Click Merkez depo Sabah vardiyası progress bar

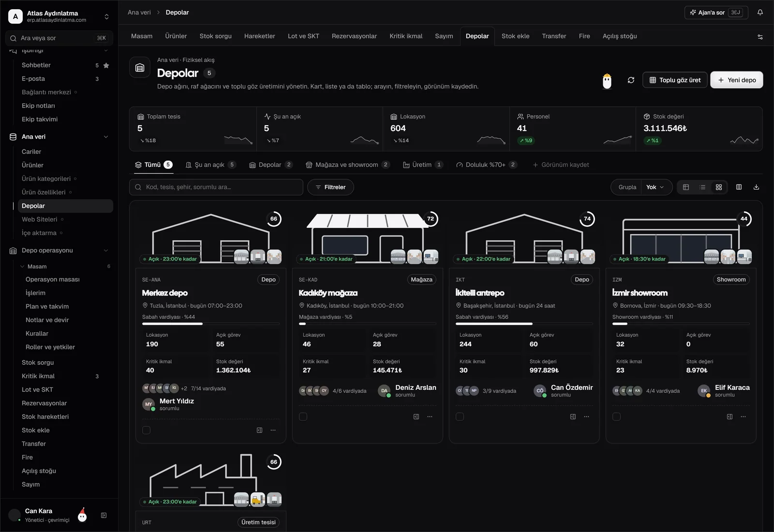click(211, 324)
